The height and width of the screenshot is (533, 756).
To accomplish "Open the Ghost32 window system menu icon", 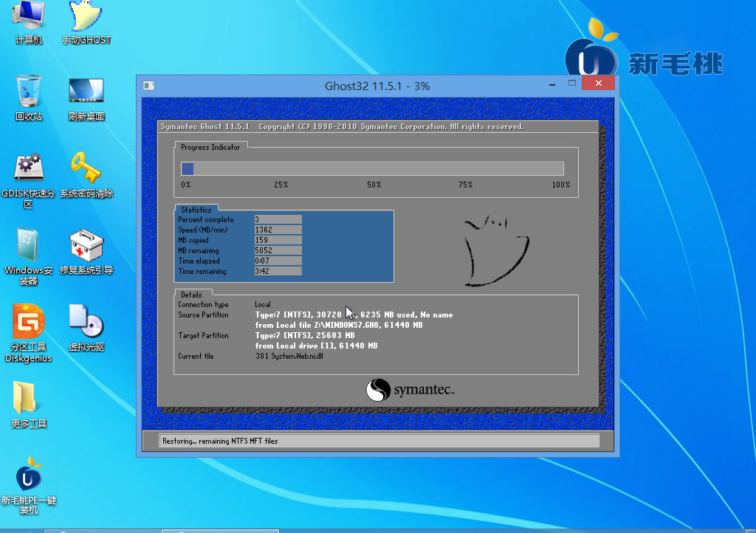I will pos(148,86).
